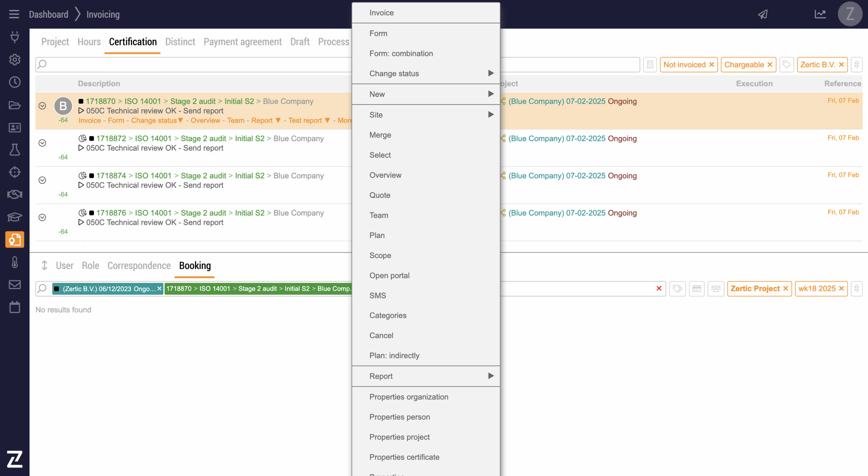Click the paper plane send icon
Viewport: 868px width, 476px height.
763,14
